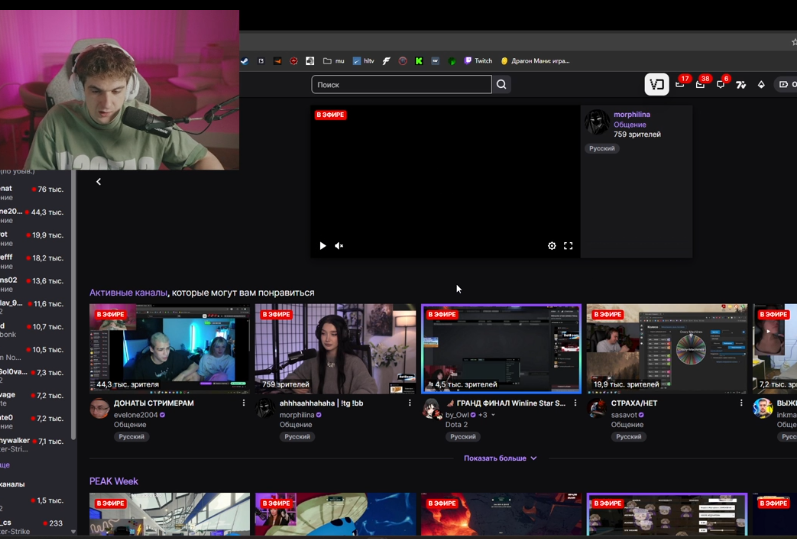This screenshot has height=539, width=797.
Task: Open sasavot channel name link
Action: pos(624,415)
